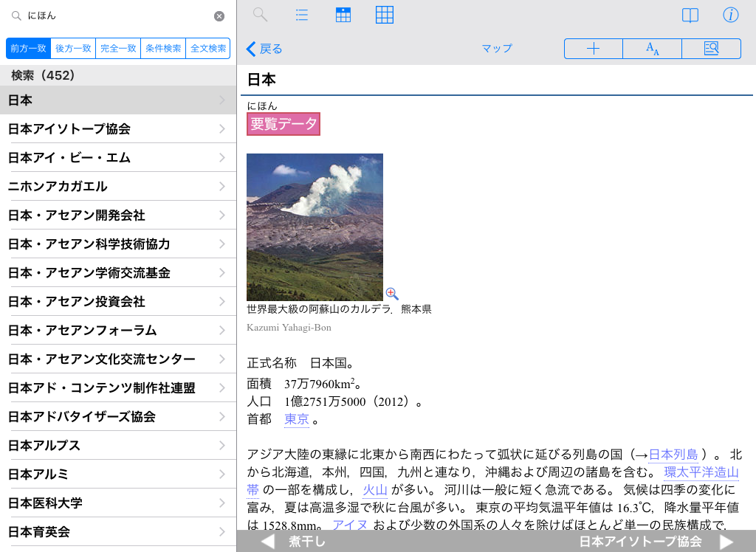Tap the font size AA button
756x552 pixels.
[x=653, y=49]
